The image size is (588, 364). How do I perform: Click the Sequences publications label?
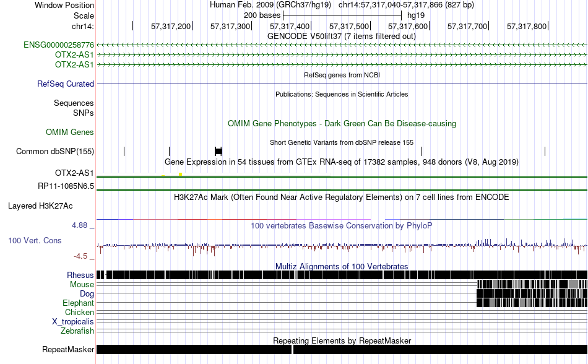74,103
